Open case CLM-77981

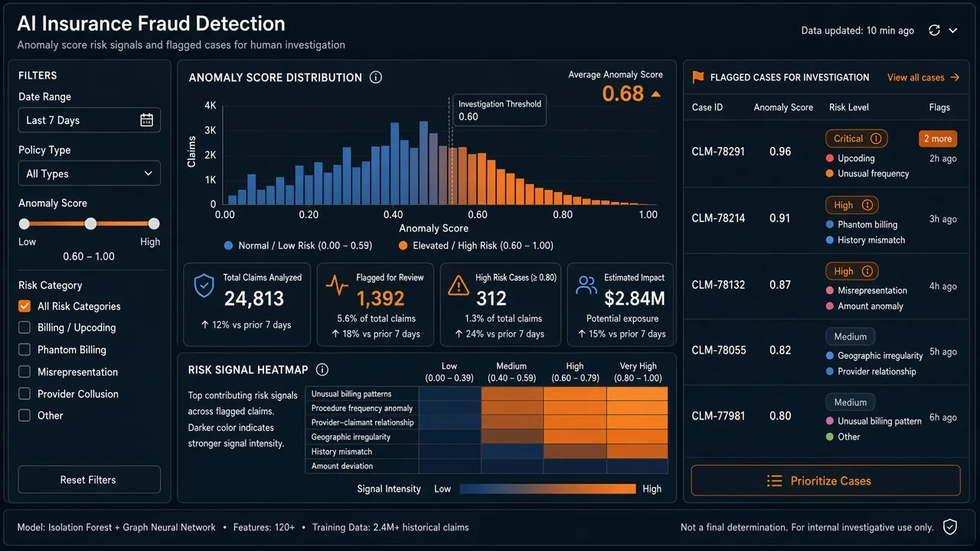coord(718,416)
